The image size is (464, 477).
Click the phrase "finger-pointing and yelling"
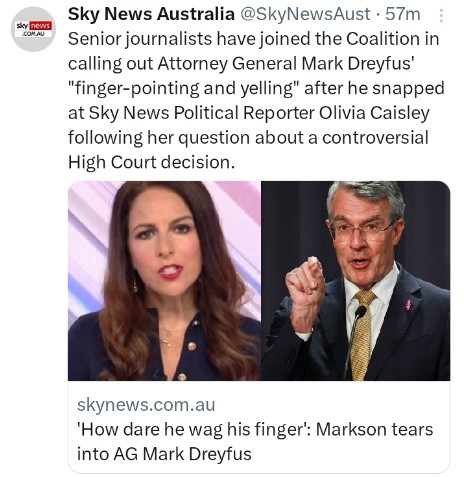click(x=184, y=88)
